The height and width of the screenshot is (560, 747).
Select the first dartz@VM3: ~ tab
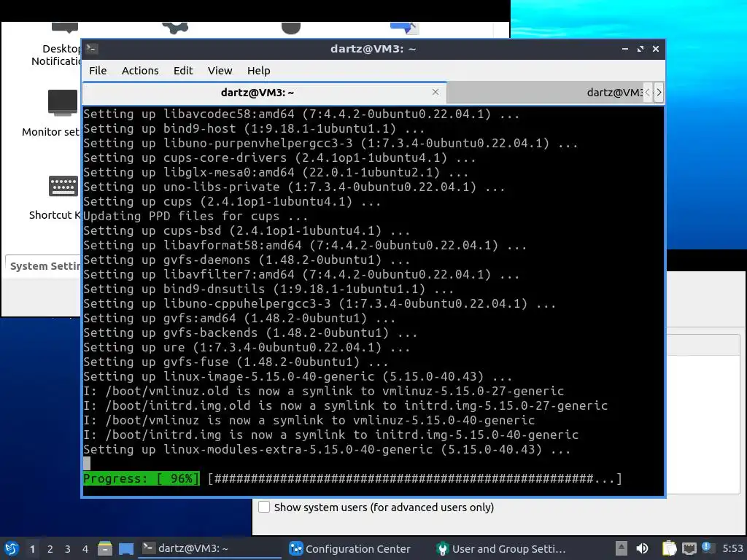(264, 93)
